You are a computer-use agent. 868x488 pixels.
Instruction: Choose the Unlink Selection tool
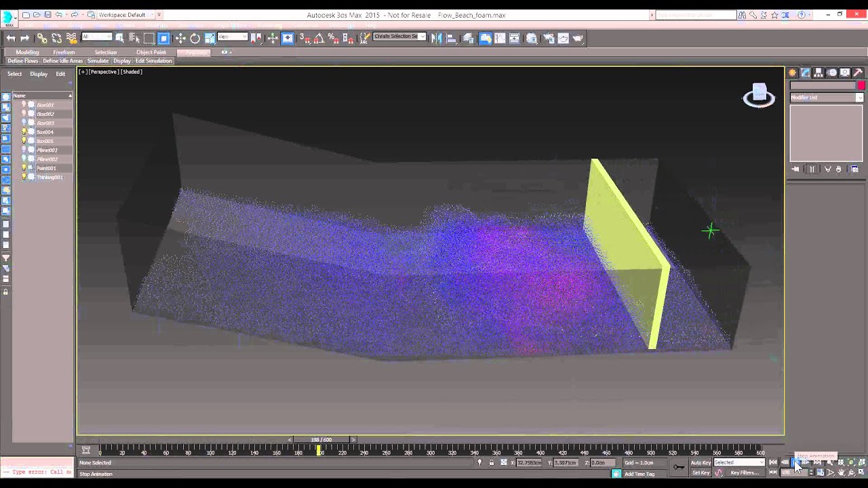pos(56,39)
